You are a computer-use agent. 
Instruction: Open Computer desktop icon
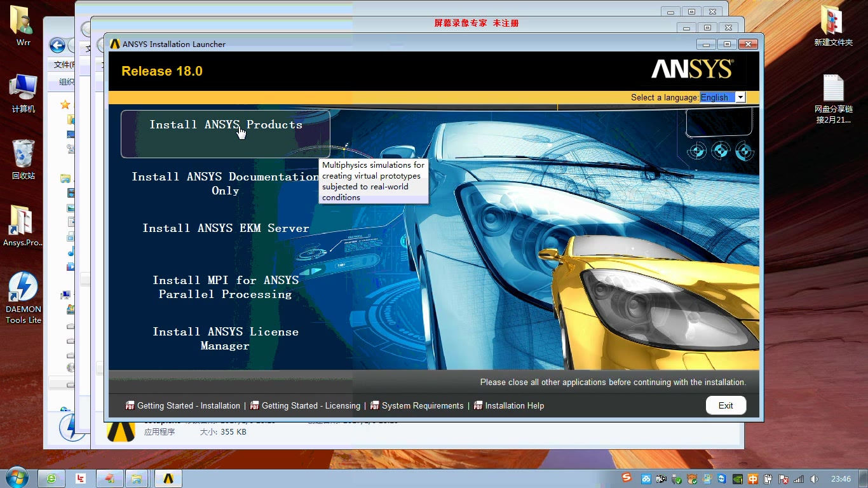tap(24, 93)
